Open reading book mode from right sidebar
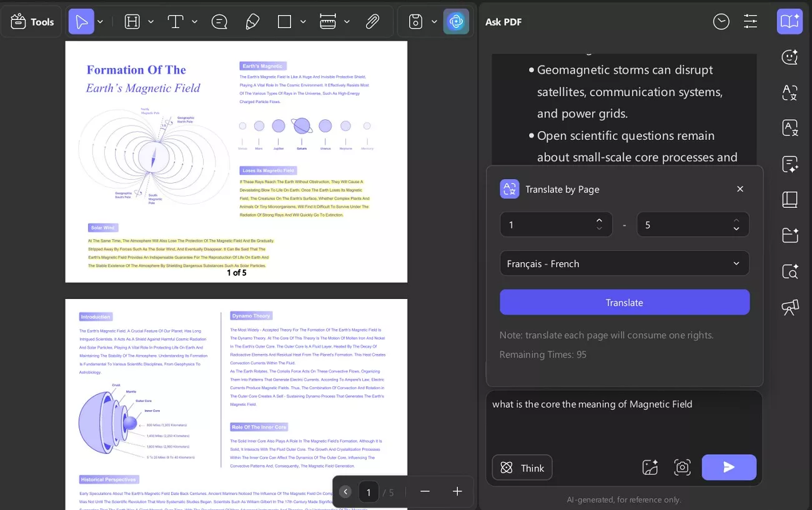This screenshot has height=510, width=812. click(x=790, y=200)
